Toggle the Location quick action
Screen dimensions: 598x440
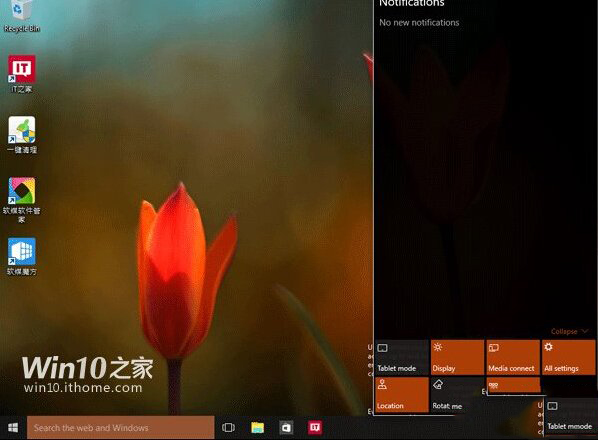click(x=402, y=394)
